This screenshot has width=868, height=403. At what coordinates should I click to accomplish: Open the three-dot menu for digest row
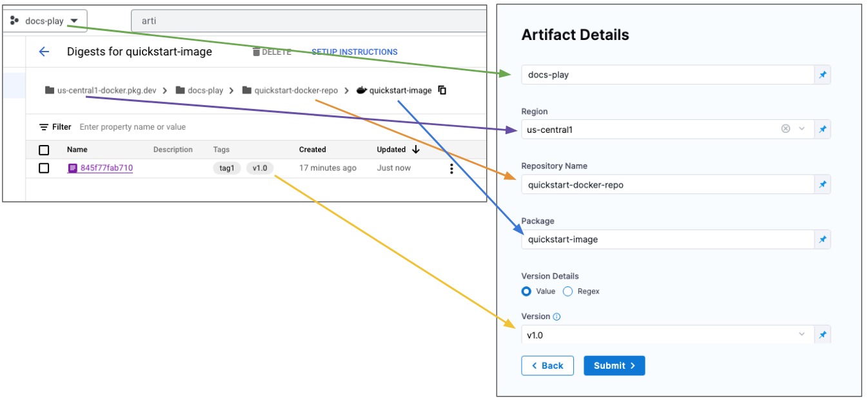(x=451, y=168)
